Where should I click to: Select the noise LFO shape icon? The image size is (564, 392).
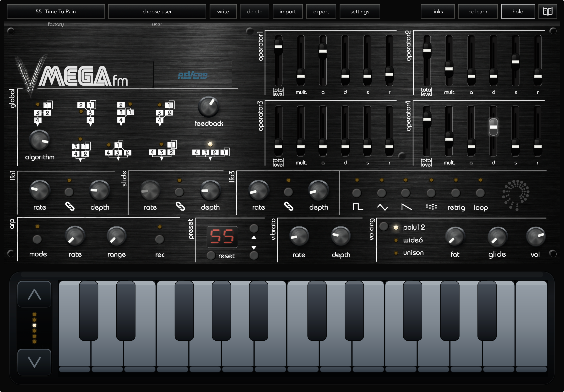coord(431,207)
